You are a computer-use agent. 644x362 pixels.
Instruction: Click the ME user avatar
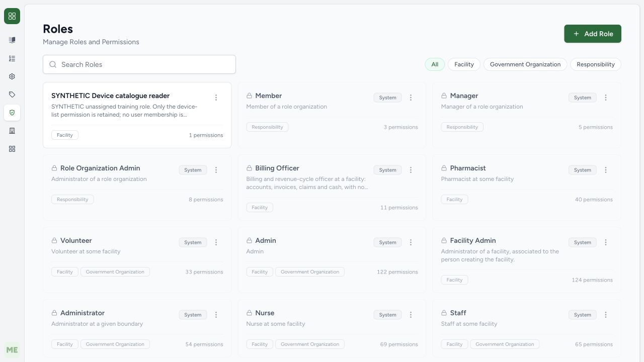12,350
